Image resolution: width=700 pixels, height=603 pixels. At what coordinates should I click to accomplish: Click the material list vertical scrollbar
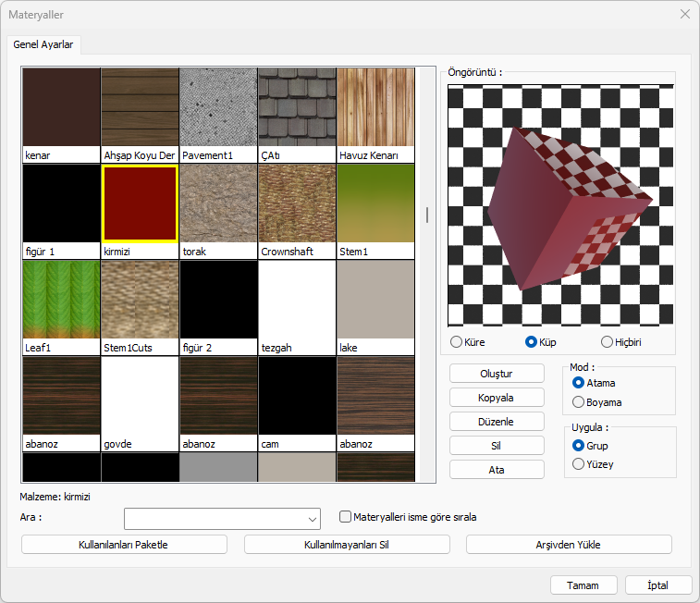(x=427, y=215)
